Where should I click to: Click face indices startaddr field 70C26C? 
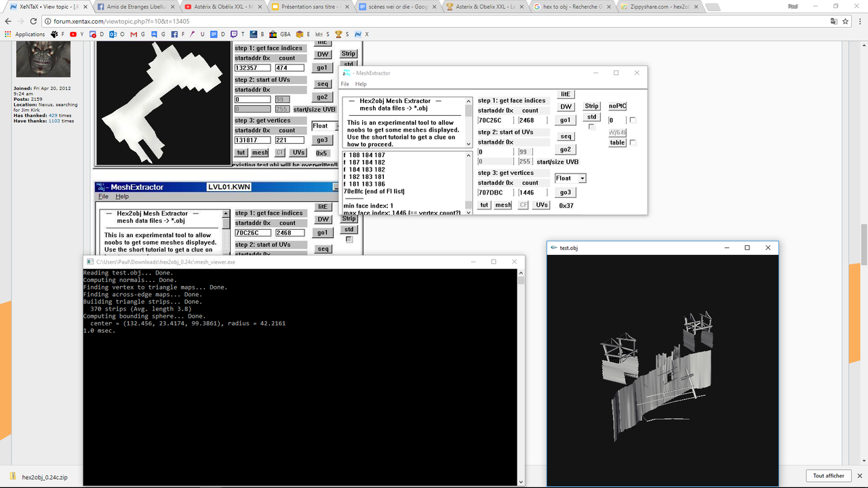point(495,121)
